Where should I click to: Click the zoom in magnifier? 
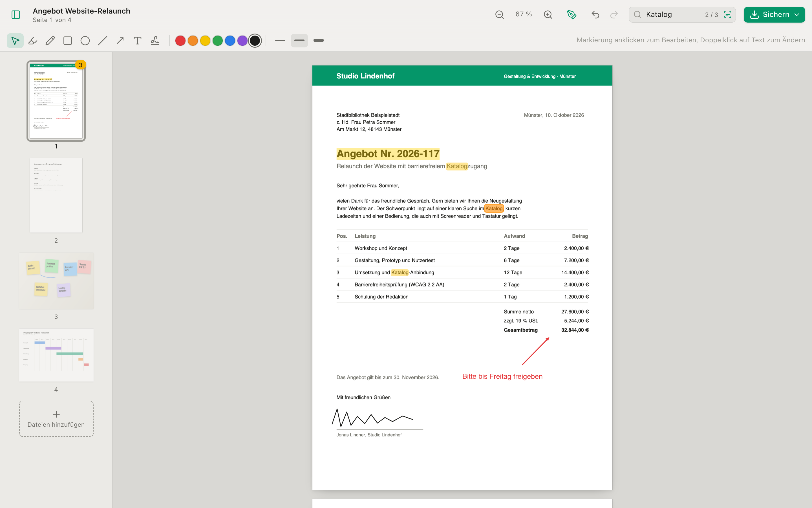tap(548, 14)
